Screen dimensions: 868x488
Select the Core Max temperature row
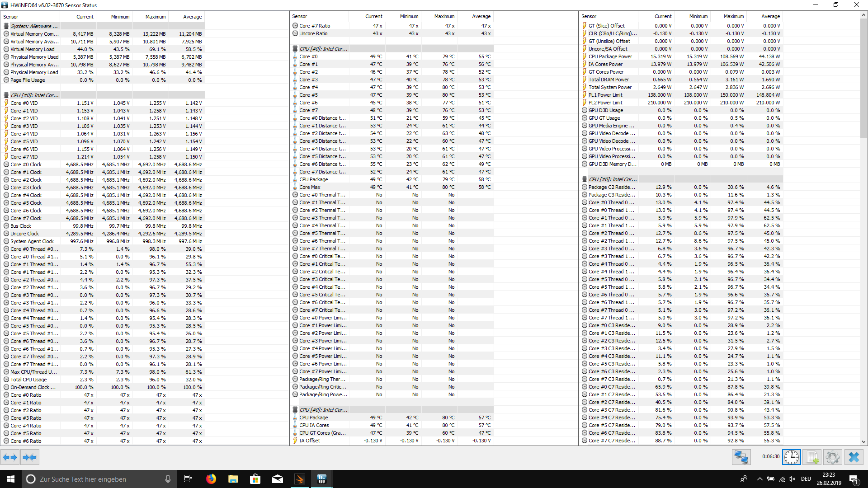(310, 187)
